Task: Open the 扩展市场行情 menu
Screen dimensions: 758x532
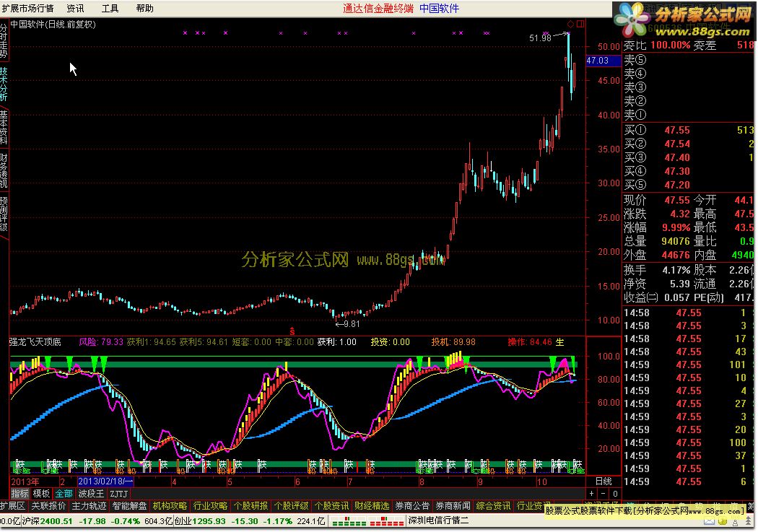Action: tap(27, 8)
